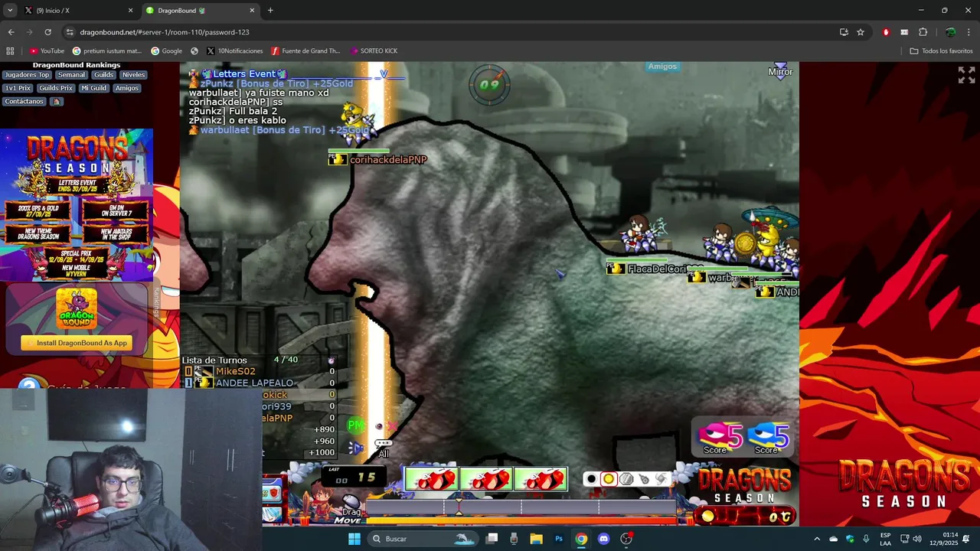Open the Amigos label in game
The width and height of the screenshot is (980, 551).
662,67
